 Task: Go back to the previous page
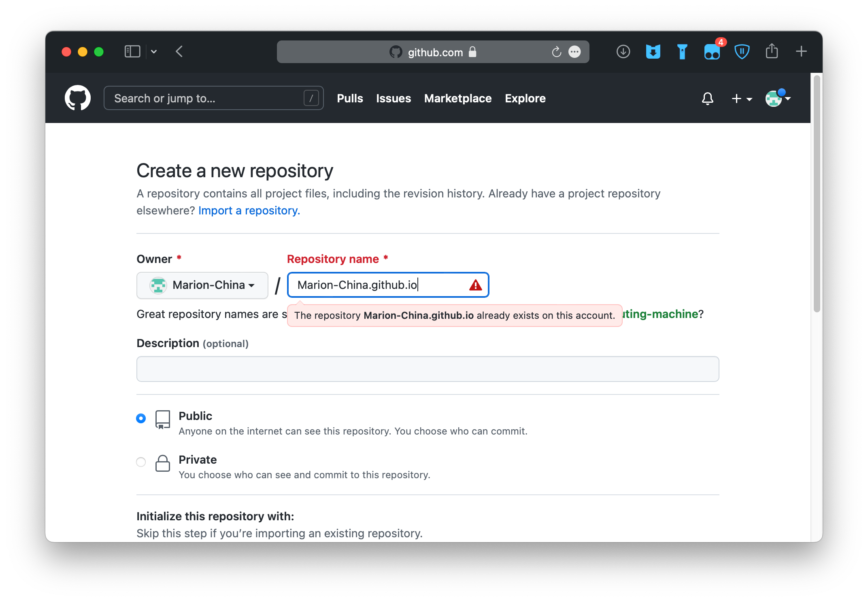[179, 51]
